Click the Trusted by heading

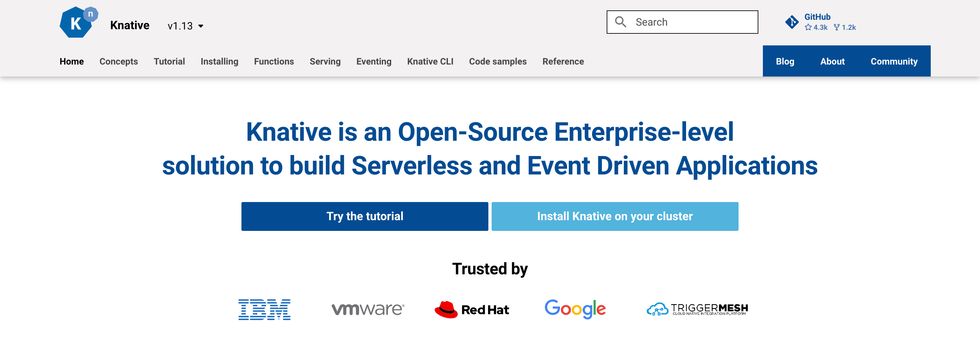point(490,269)
